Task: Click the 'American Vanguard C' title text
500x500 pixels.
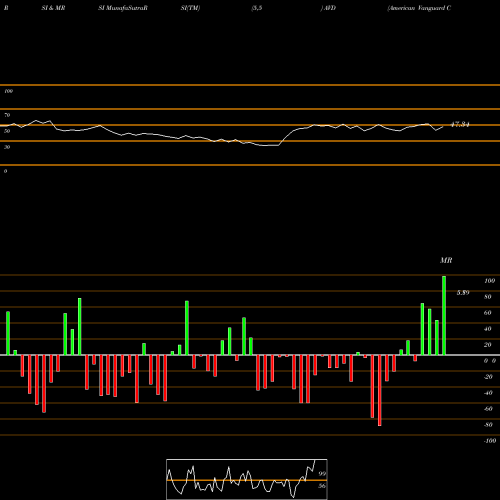Action: click(419, 8)
